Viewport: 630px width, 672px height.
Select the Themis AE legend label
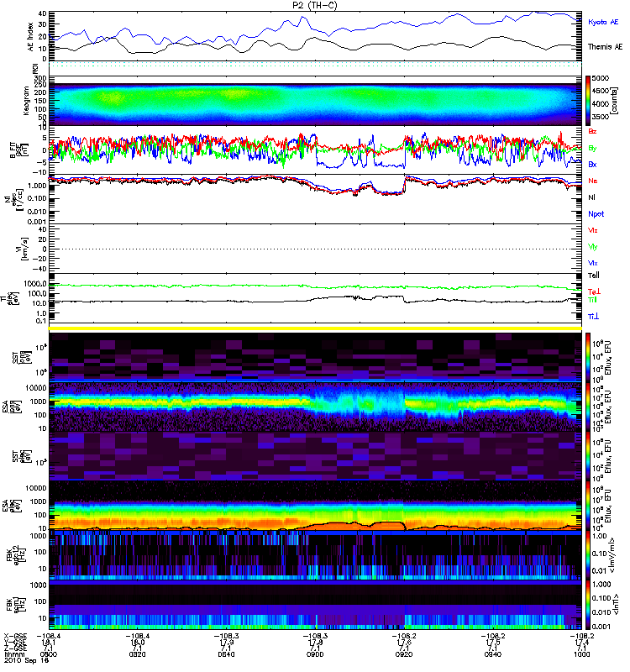(605, 47)
